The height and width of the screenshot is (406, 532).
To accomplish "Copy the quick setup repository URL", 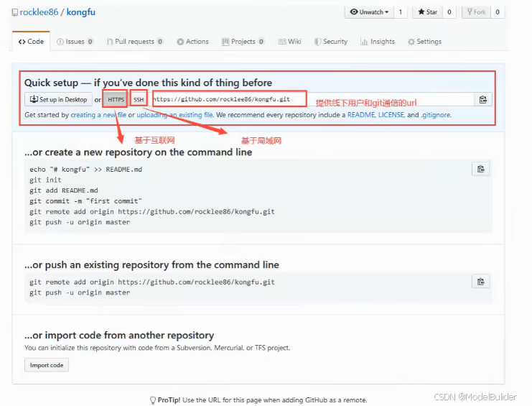I will pos(482,100).
